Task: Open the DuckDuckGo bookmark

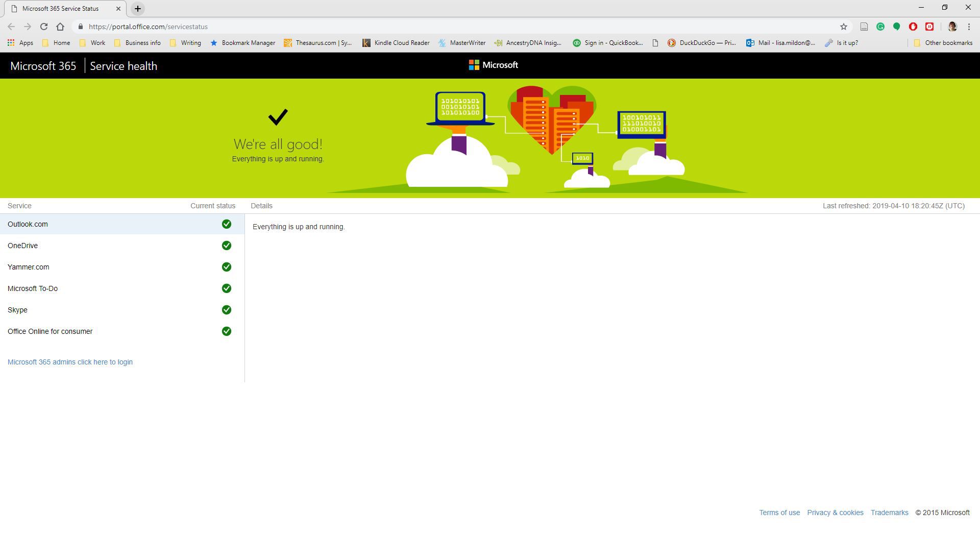Action: [x=702, y=43]
